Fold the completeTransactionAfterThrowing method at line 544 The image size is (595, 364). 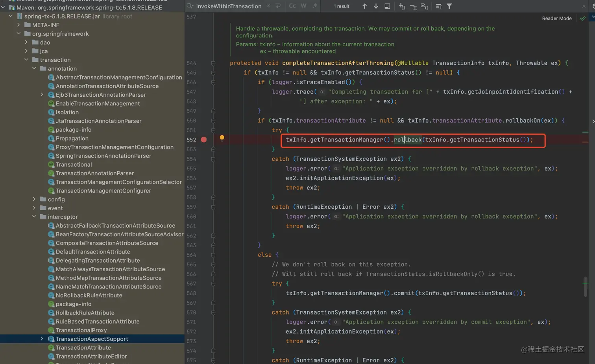pyautogui.click(x=213, y=63)
